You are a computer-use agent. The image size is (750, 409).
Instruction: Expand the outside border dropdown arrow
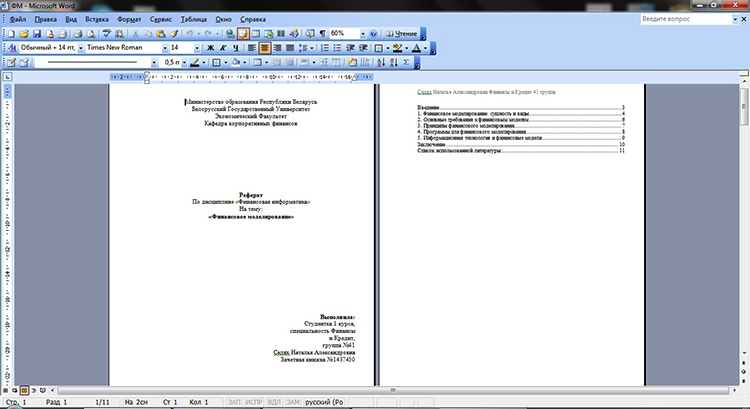click(x=387, y=48)
